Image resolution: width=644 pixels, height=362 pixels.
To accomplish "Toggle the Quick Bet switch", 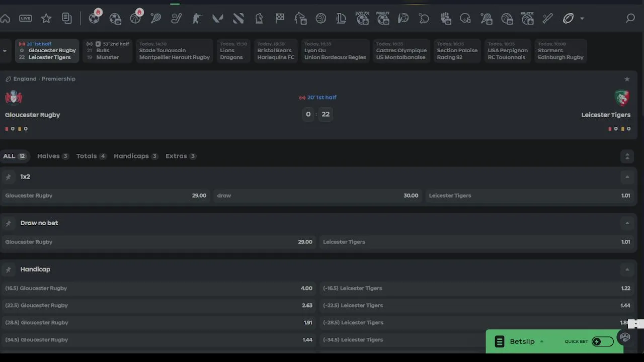I will pos(602,342).
